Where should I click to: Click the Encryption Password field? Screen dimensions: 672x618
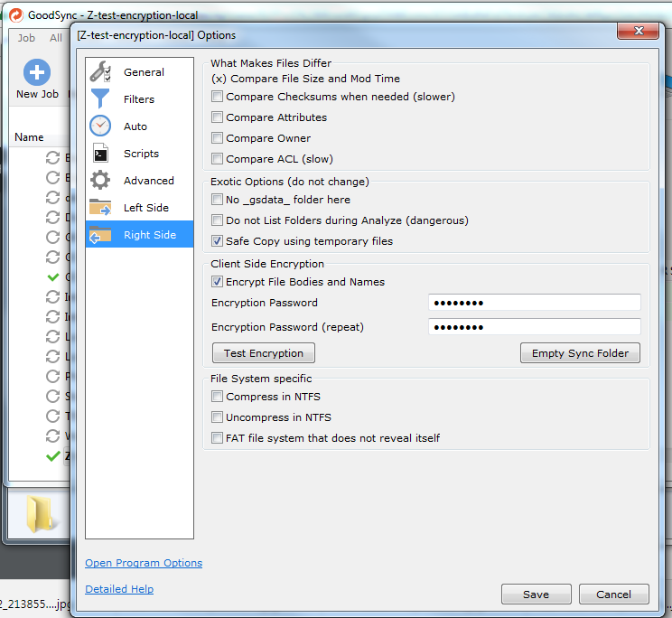point(535,303)
